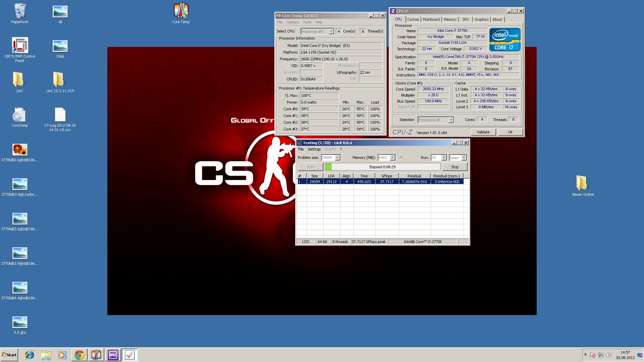Viewport: 644px width, 362px height.
Task: Click CPU-Z taskbar button
Action: coord(113,355)
